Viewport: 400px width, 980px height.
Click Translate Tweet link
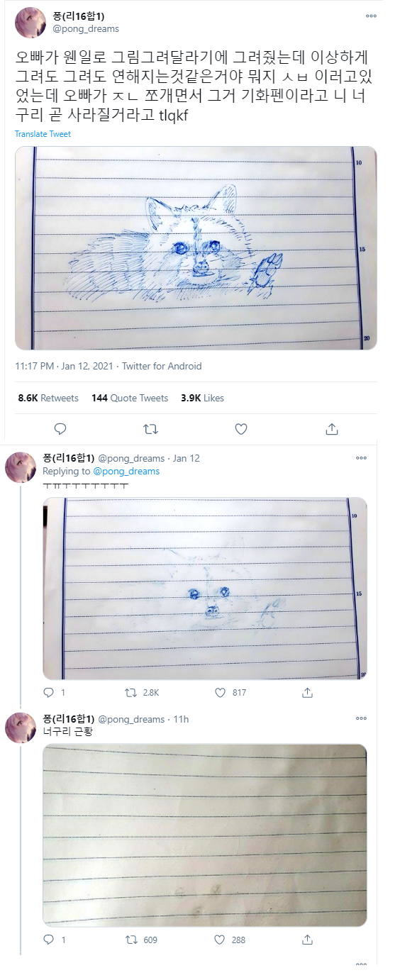pos(43,134)
